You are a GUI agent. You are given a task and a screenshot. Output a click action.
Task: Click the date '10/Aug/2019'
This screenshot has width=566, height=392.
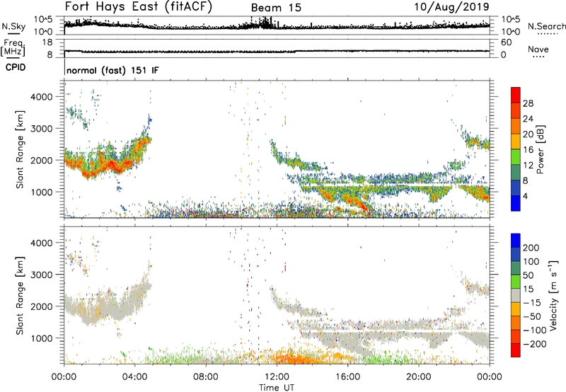(x=451, y=7)
